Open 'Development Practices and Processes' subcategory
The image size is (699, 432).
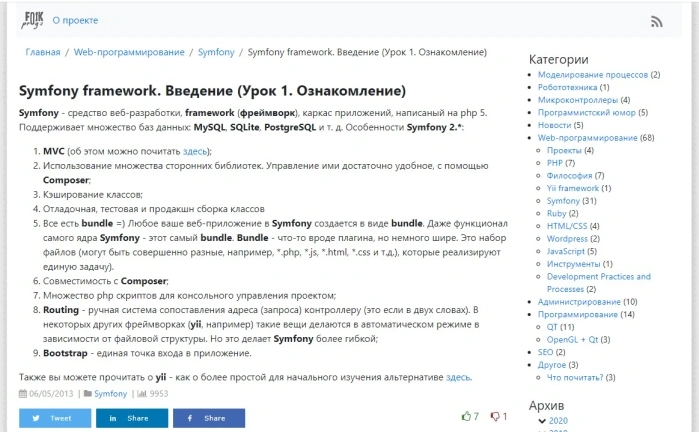pos(599,283)
